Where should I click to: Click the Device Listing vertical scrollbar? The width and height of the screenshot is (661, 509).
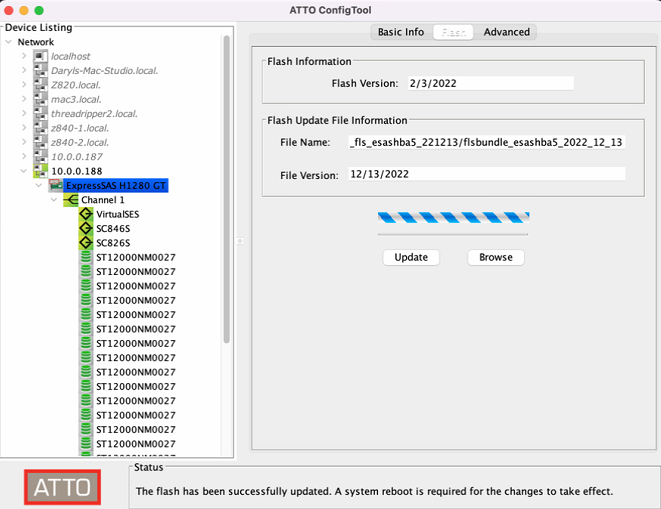click(x=226, y=190)
